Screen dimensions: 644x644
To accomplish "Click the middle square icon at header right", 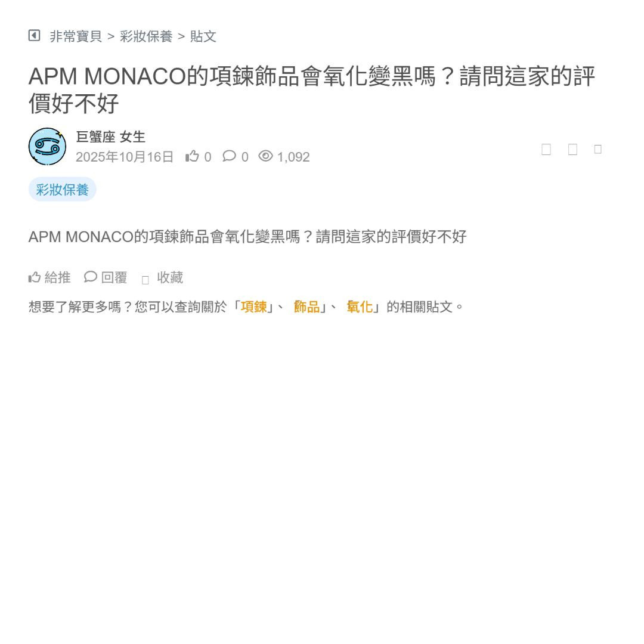I will click(x=572, y=149).
